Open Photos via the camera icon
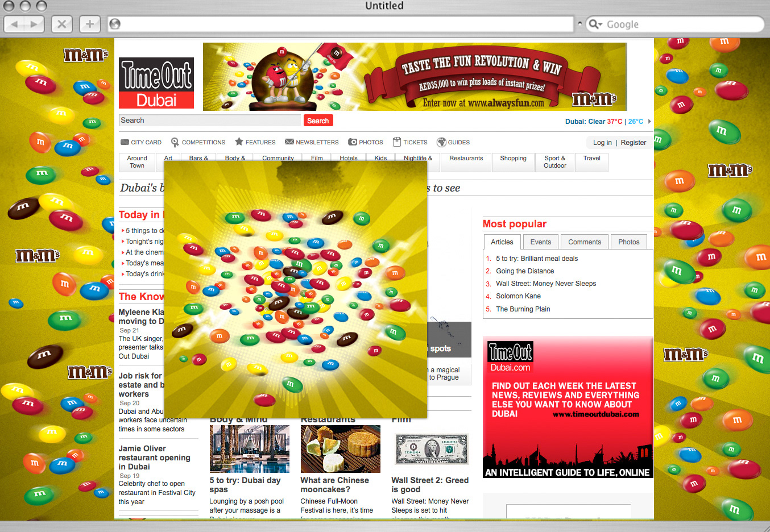Image resolution: width=770 pixels, height=532 pixels. [353, 142]
